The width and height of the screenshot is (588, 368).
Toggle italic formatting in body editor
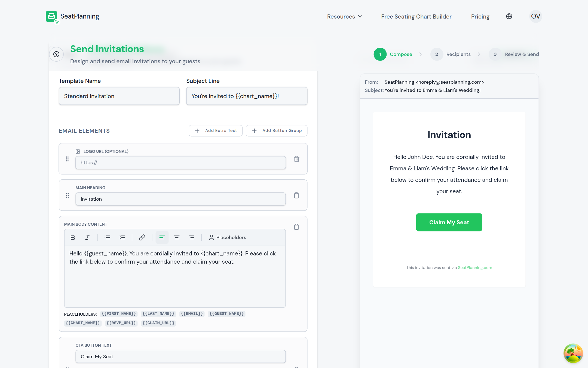coord(87,237)
